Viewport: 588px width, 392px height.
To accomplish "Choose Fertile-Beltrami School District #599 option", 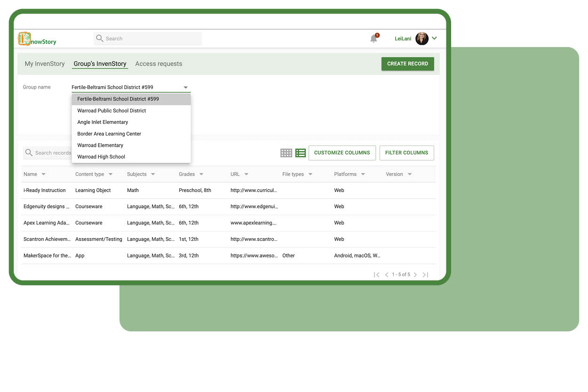I will tap(131, 99).
